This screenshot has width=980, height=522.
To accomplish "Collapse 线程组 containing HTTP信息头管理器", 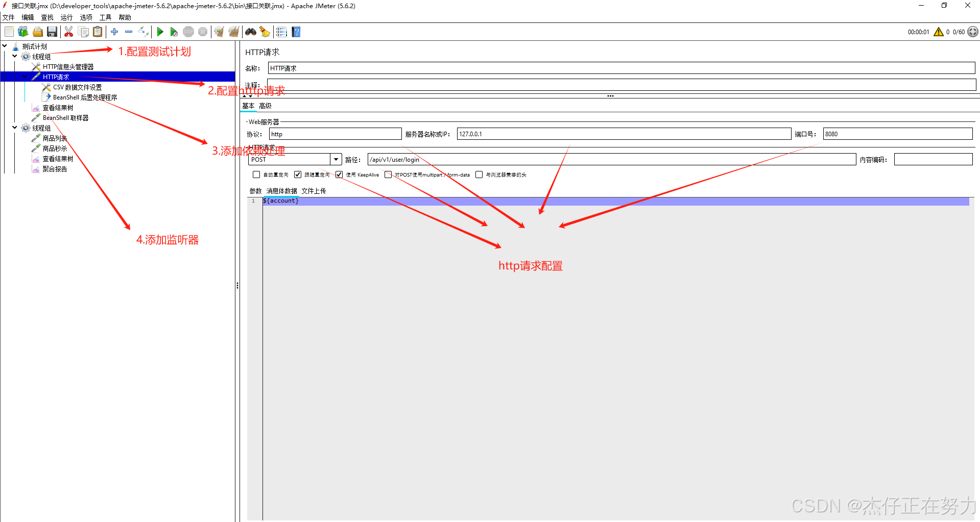I will click(15, 56).
